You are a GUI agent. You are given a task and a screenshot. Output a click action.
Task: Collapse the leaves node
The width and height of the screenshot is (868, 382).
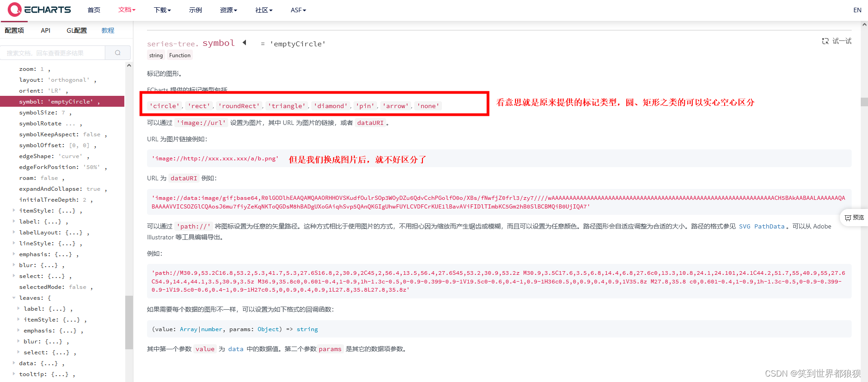click(x=14, y=298)
